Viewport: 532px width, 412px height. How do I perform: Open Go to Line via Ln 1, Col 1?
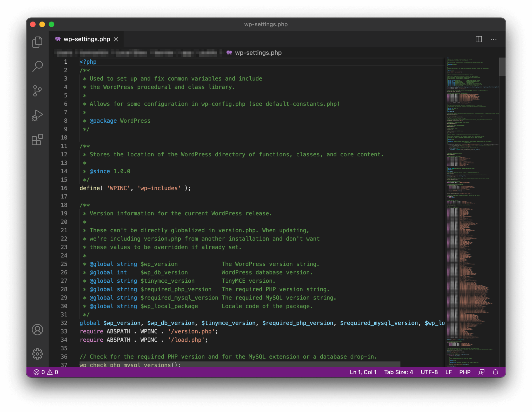[363, 372]
